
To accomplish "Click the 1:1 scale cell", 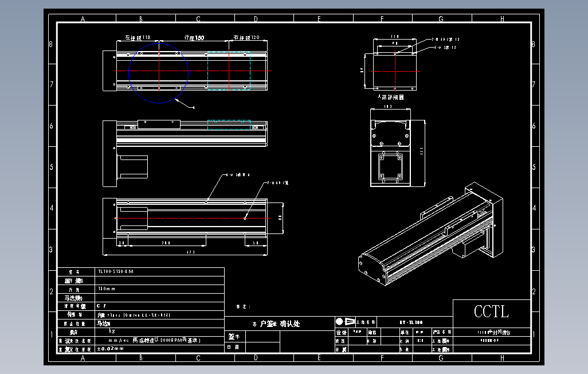I will (421, 341).
